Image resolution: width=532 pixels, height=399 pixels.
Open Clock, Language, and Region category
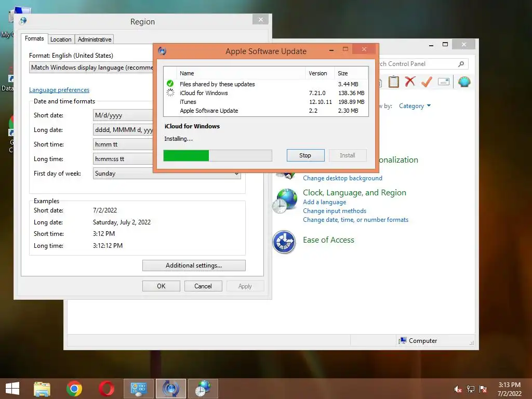tap(354, 193)
